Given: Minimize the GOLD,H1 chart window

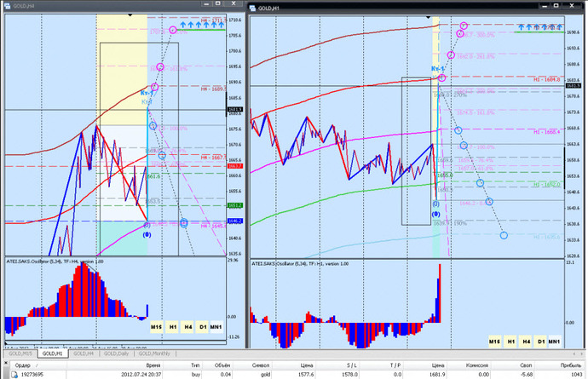Looking at the screenshot, I should (x=545, y=6).
